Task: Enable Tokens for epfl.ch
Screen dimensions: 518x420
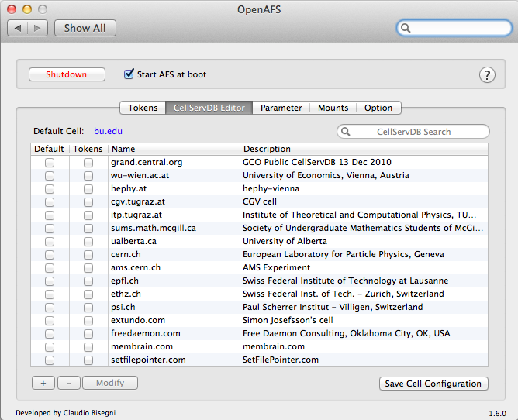Action: click(88, 281)
